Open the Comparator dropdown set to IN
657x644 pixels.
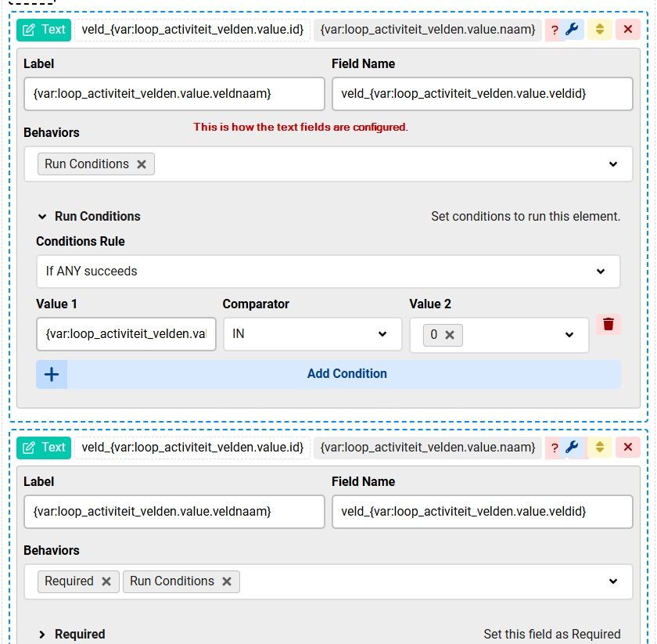[x=312, y=334]
